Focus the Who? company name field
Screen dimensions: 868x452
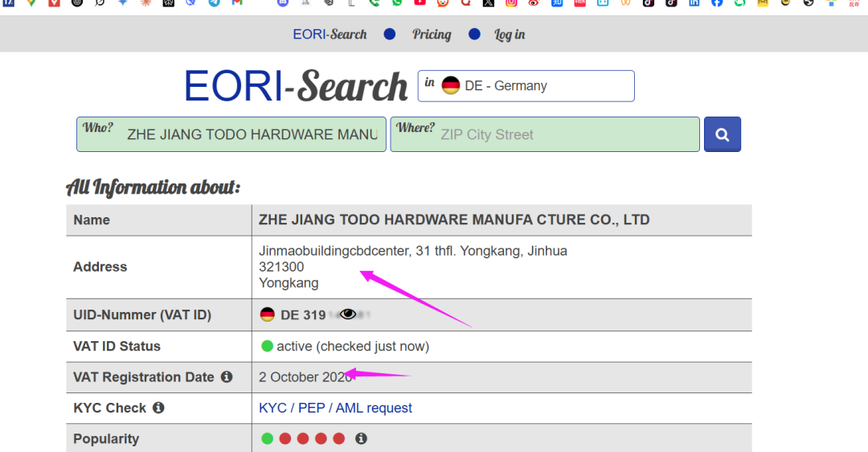231,134
